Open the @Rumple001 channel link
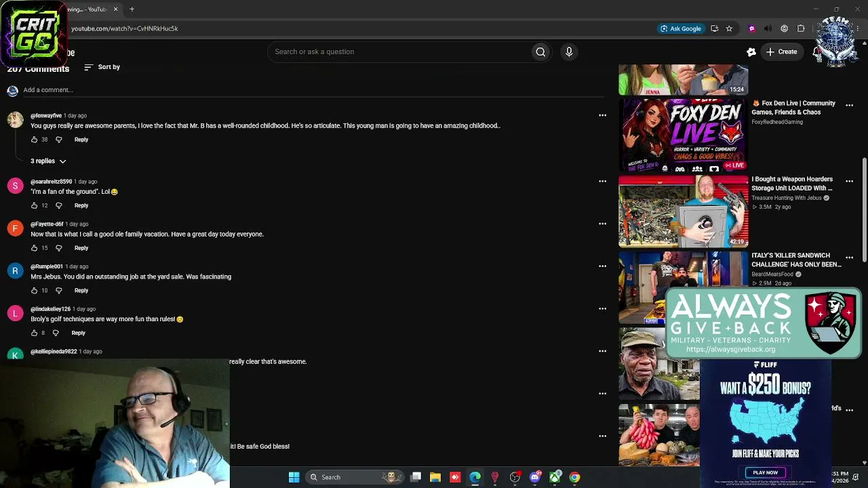The width and height of the screenshot is (868, 488). click(x=47, y=266)
